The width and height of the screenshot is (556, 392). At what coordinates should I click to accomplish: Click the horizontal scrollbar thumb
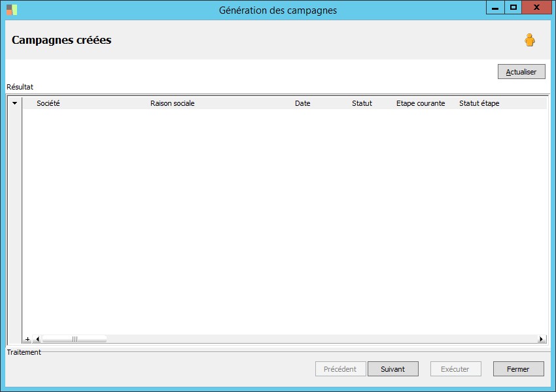(75, 339)
